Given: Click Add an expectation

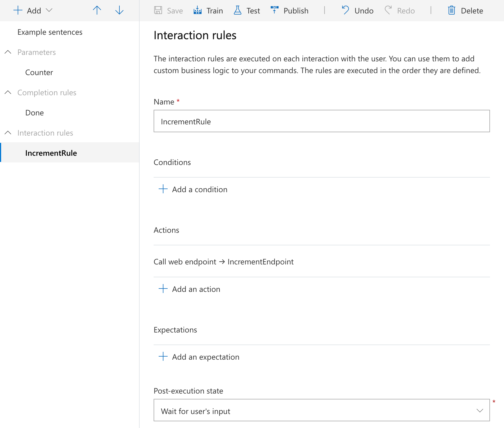Looking at the screenshot, I should point(205,357).
